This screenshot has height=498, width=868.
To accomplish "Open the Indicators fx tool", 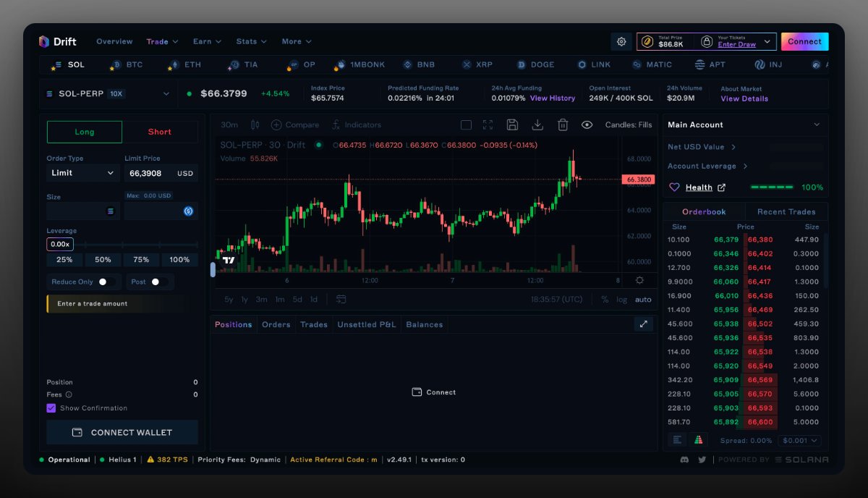I will [336, 124].
